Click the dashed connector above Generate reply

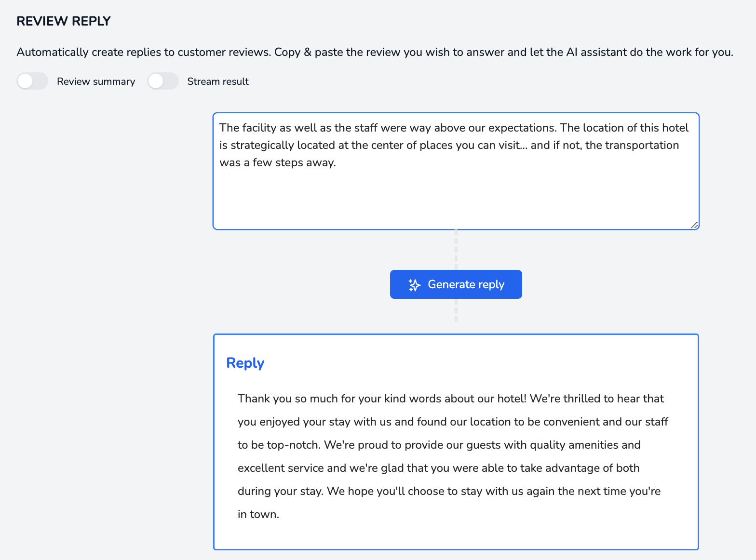(x=456, y=249)
